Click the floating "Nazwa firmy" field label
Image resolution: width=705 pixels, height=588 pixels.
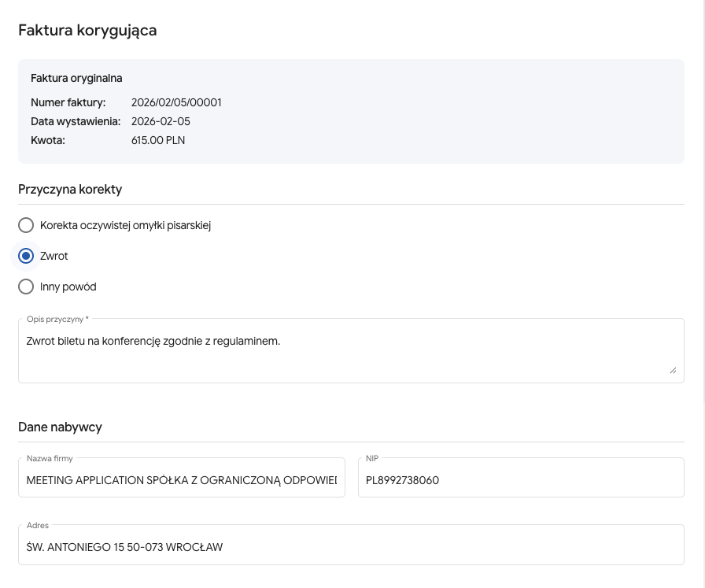click(x=50, y=458)
